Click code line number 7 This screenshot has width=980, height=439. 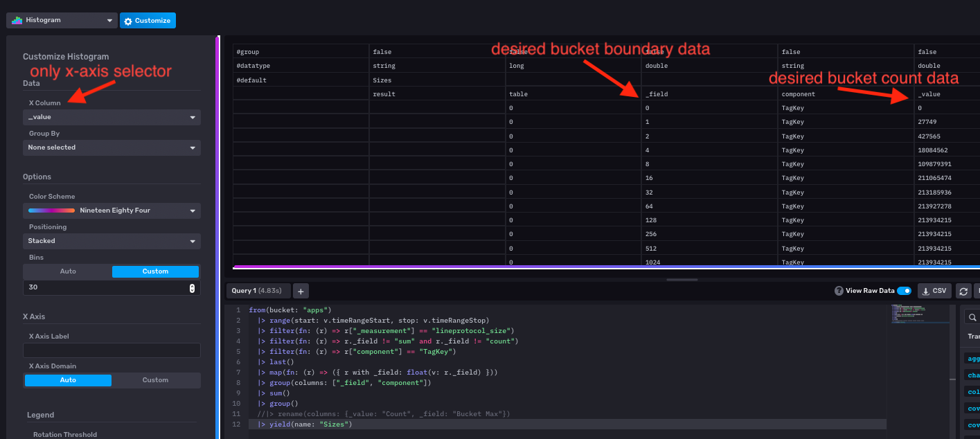pyautogui.click(x=238, y=372)
